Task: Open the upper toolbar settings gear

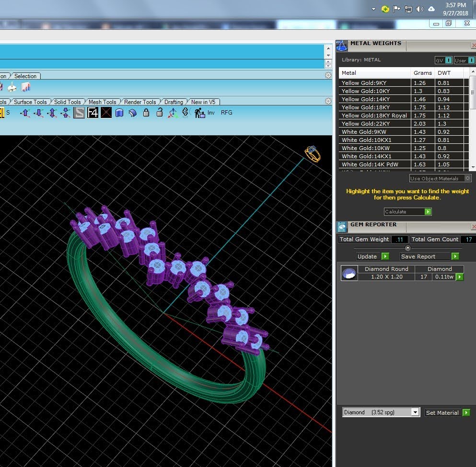Action: click(x=328, y=75)
